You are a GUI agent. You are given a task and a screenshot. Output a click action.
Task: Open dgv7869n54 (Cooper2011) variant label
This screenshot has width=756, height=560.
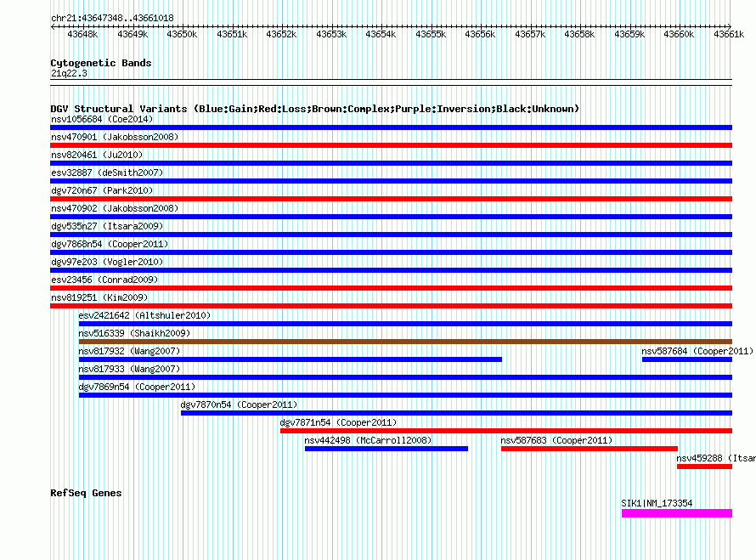coord(137,387)
